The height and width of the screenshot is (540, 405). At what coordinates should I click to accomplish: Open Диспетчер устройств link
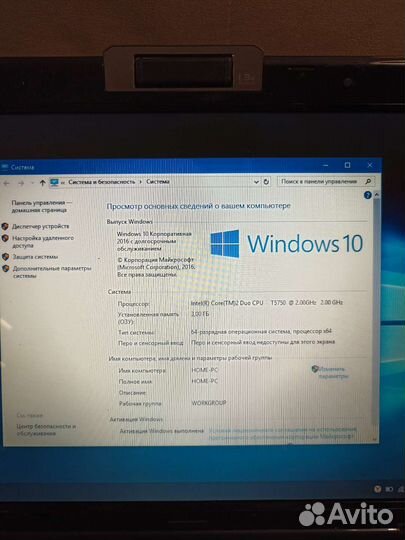point(41,226)
